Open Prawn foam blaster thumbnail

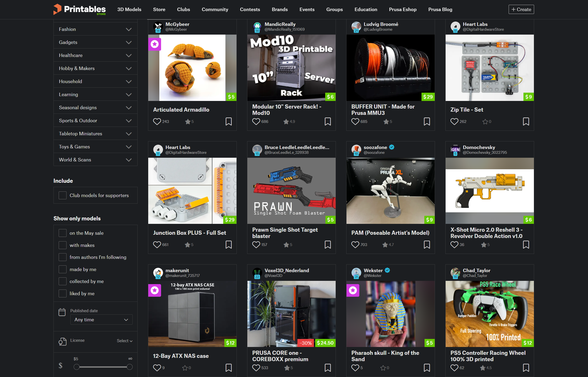pos(291,191)
